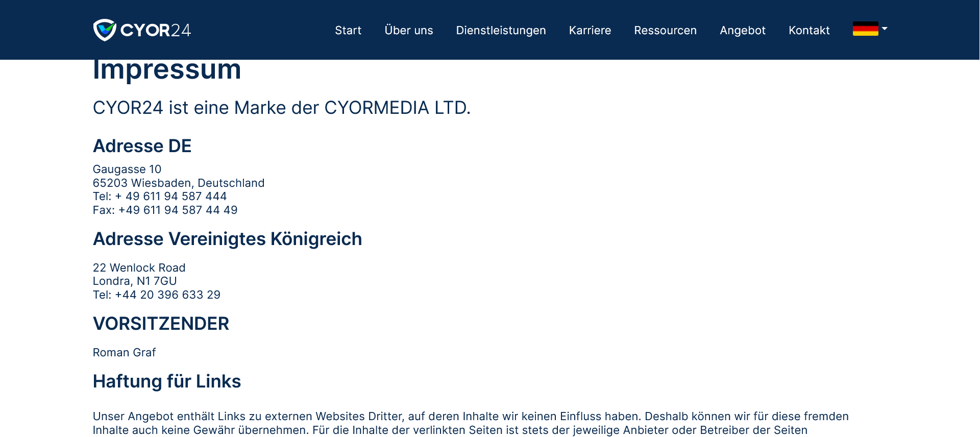Click the CYOR24 wordmark in header
Viewport: 980px width, 437px height.
pos(156,31)
